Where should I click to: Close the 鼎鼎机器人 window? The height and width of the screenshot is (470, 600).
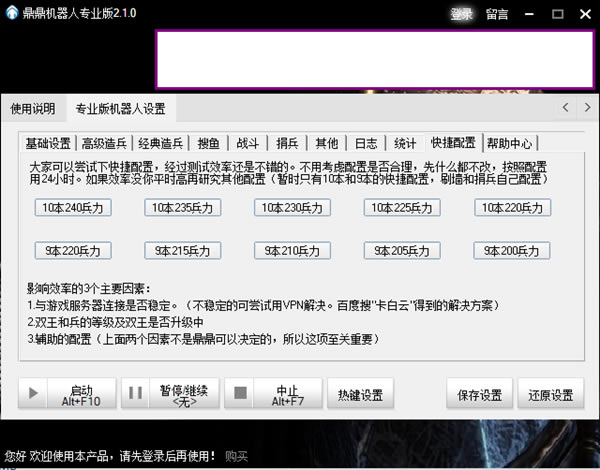(585, 14)
